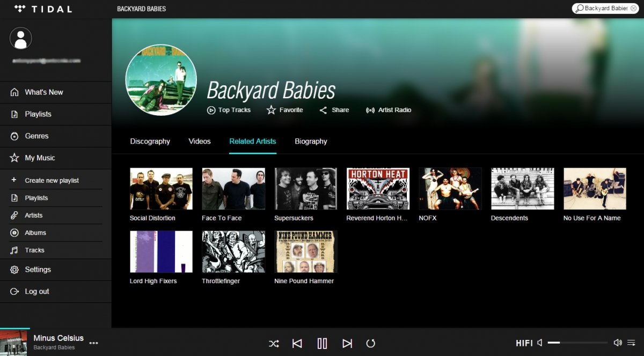Click the Settings gear icon
The image size is (644, 356).
pyautogui.click(x=14, y=270)
